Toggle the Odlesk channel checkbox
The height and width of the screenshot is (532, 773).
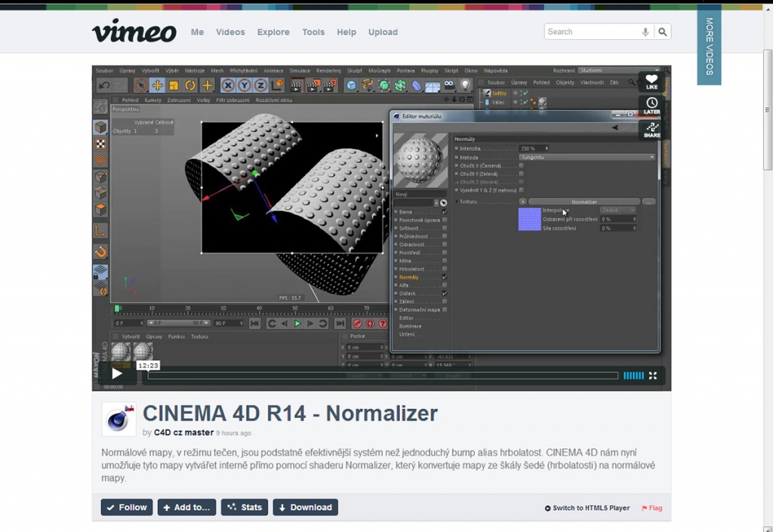pyautogui.click(x=445, y=293)
